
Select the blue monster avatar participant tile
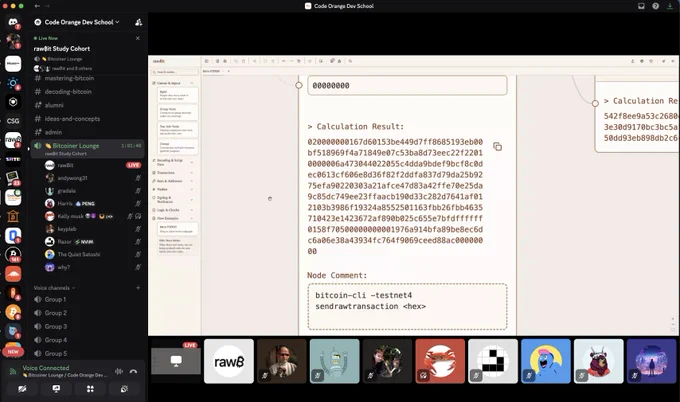[x=546, y=361]
